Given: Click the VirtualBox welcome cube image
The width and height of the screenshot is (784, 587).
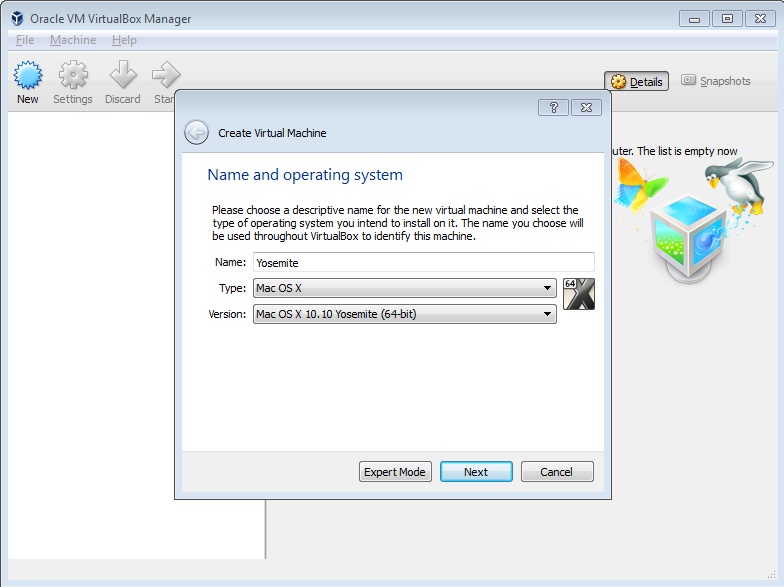Looking at the screenshot, I should 693,220.
